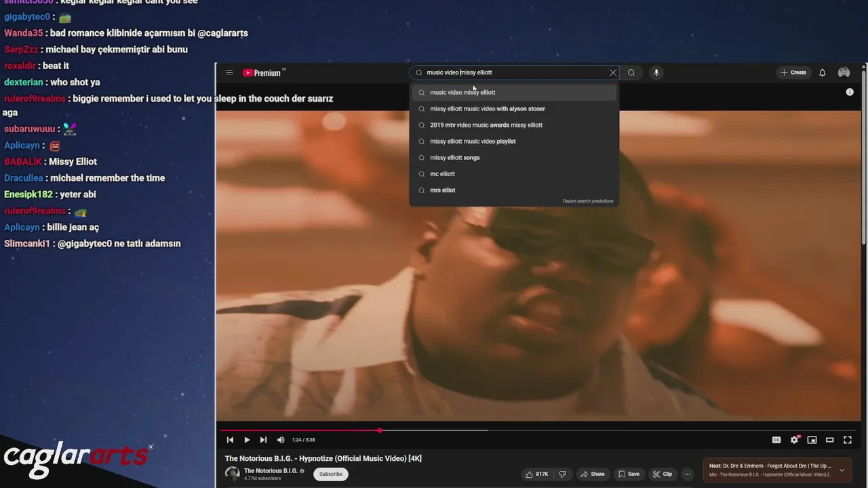This screenshot has height=488, width=868.
Task: Switch to miniplayer mode
Action: pos(812,440)
